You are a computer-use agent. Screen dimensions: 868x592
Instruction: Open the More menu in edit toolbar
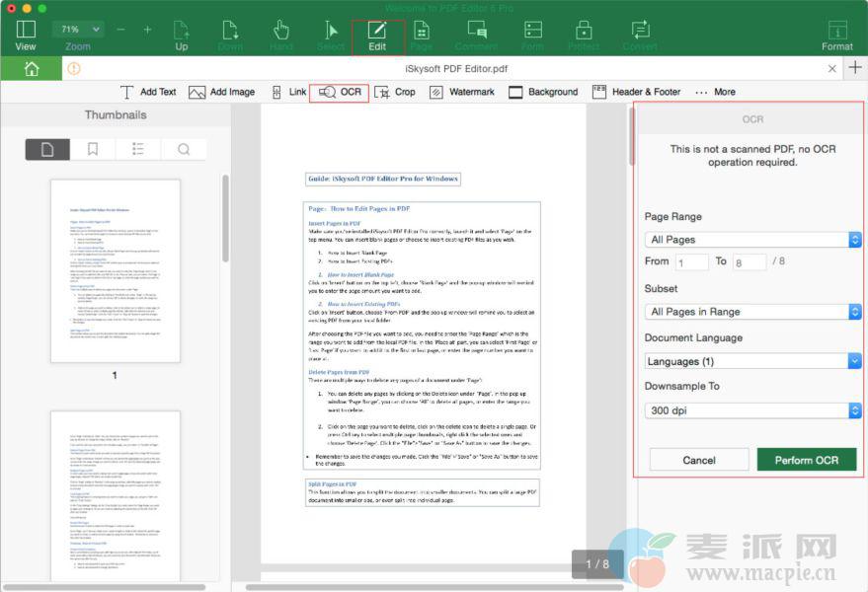715,92
